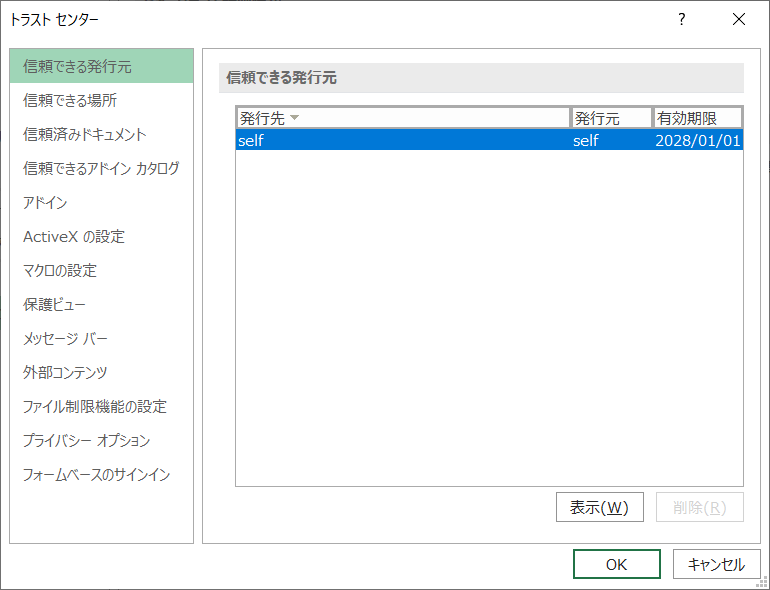Confirm with the OK button
The height and width of the screenshot is (590, 770).
616,564
